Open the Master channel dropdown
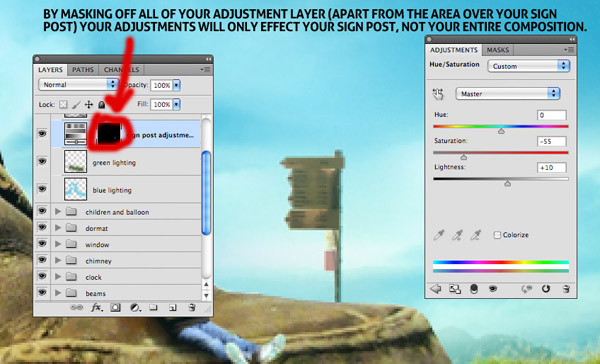Screen dimensions: 600x364 [508, 94]
